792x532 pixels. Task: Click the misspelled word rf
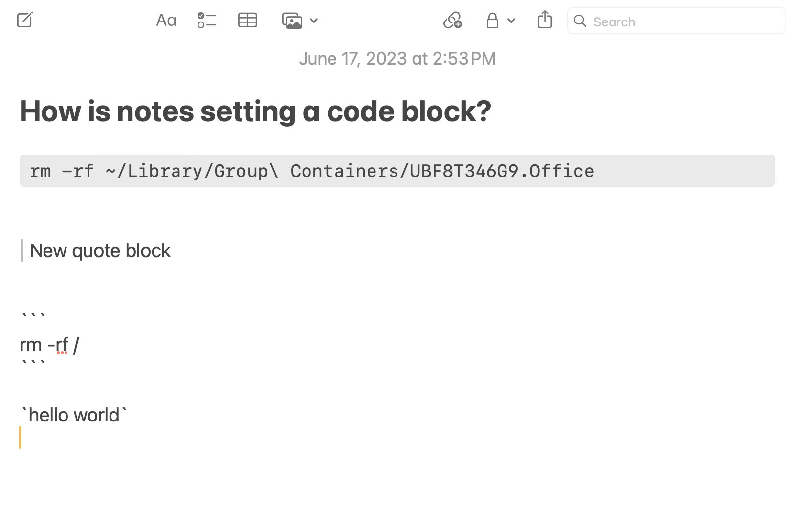(62, 345)
